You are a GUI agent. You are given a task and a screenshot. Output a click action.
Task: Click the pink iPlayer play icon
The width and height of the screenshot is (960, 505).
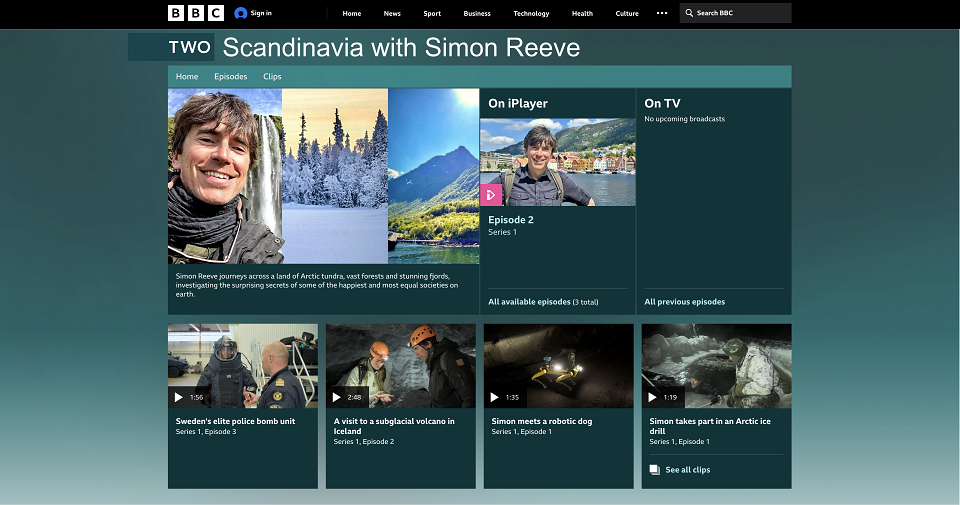491,195
